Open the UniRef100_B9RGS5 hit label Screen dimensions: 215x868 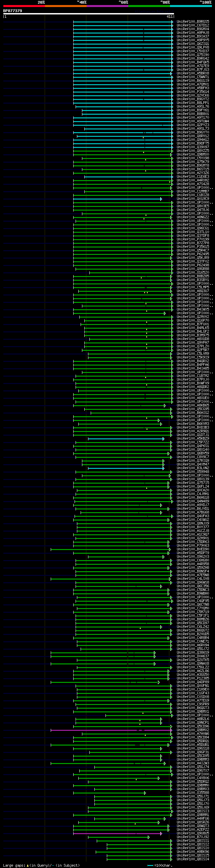[193, 21]
